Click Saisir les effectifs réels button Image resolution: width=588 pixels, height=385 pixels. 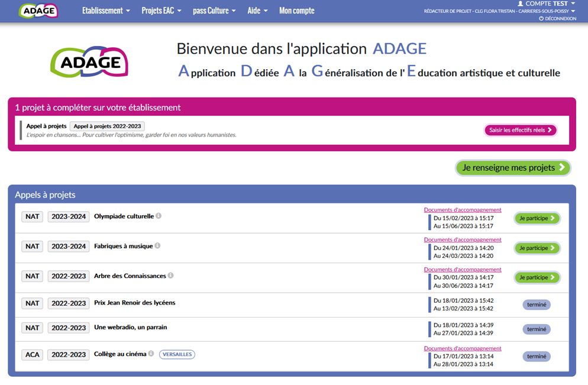[x=521, y=130]
